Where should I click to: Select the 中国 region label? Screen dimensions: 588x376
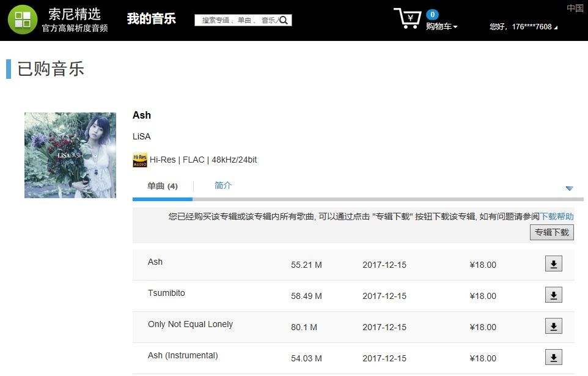(x=575, y=8)
